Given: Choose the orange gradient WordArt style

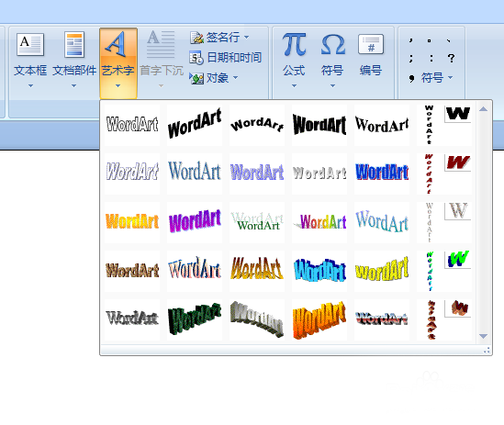Looking at the screenshot, I should click(x=132, y=221).
